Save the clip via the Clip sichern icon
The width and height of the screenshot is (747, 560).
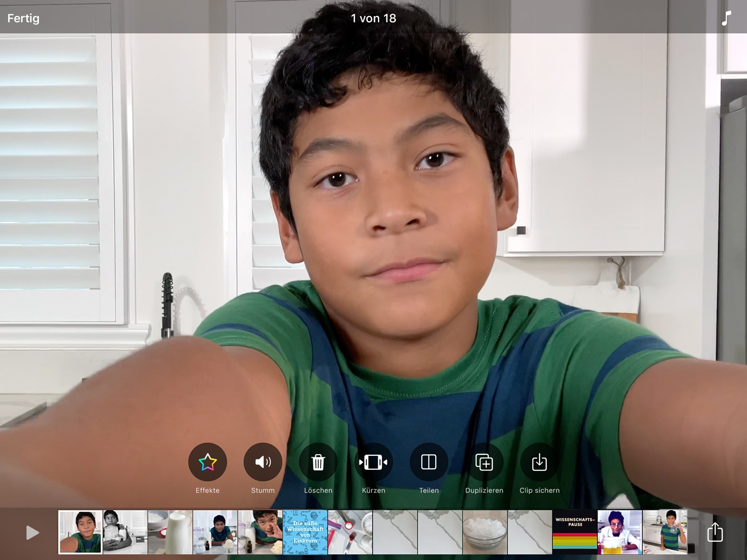click(x=539, y=462)
